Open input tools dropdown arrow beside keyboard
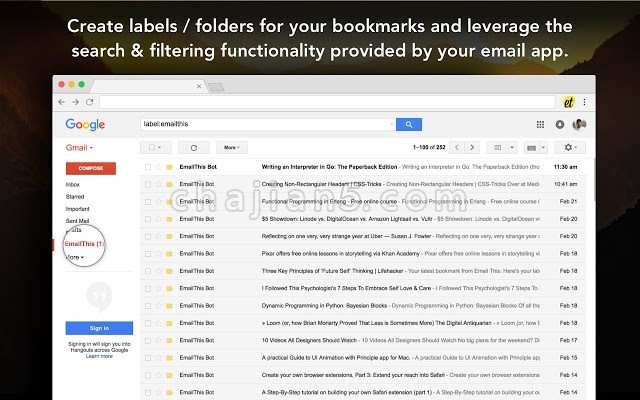This screenshot has width=640, height=400. (x=543, y=148)
